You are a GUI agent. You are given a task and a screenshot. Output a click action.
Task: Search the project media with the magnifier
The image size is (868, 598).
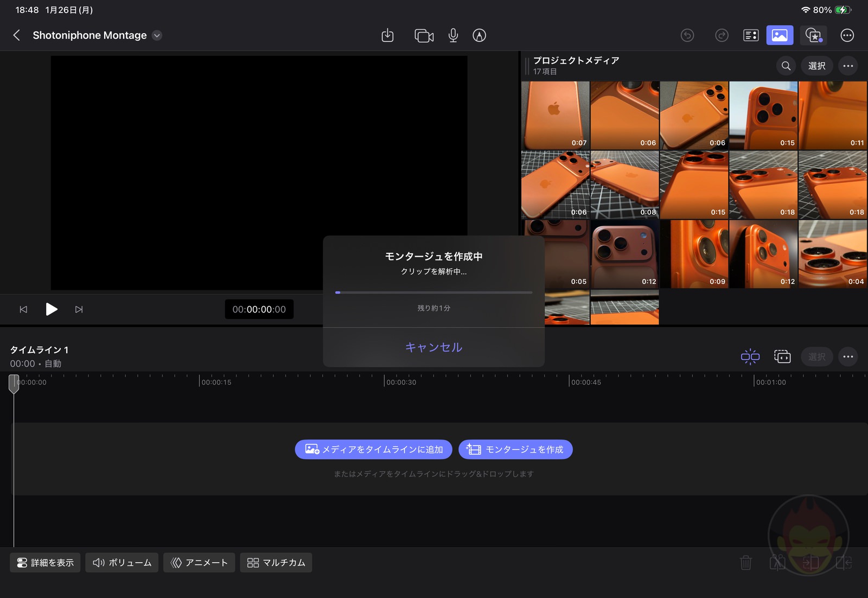pyautogui.click(x=785, y=66)
